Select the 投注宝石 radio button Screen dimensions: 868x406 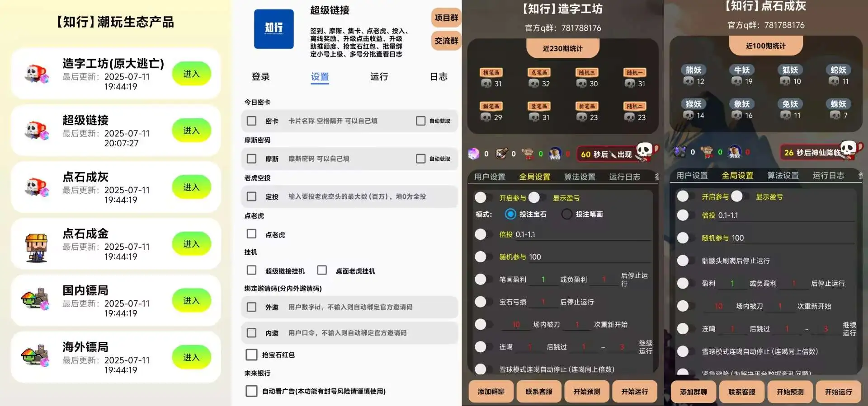(x=510, y=214)
